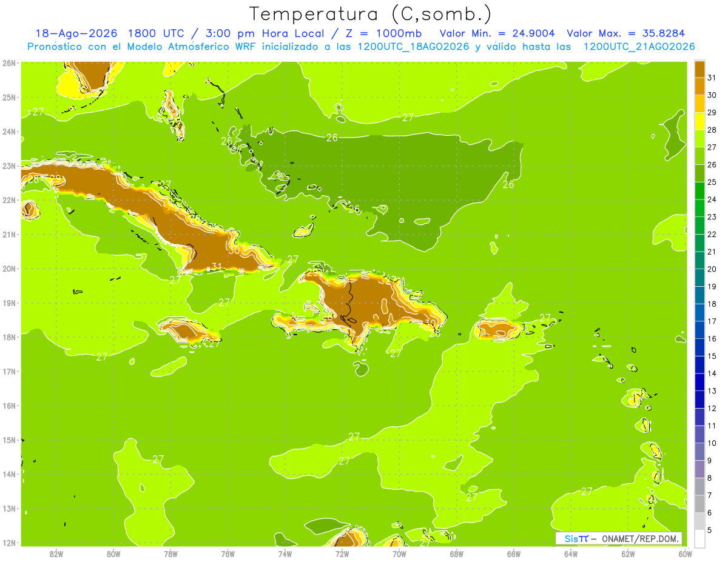Click the colorbar label '20'
The height and width of the screenshot is (562, 728).
click(x=712, y=269)
